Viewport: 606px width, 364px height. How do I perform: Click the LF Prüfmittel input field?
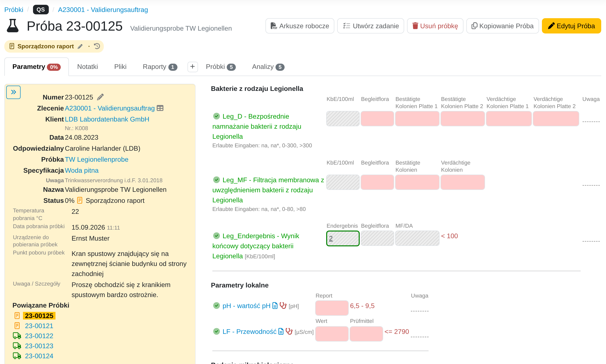pos(366,334)
